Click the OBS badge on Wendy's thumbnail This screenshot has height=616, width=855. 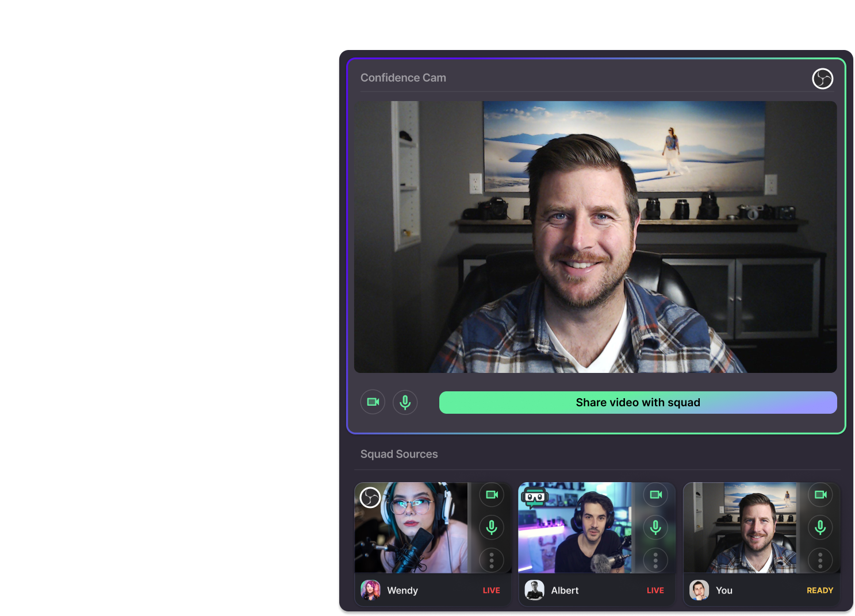tap(370, 498)
